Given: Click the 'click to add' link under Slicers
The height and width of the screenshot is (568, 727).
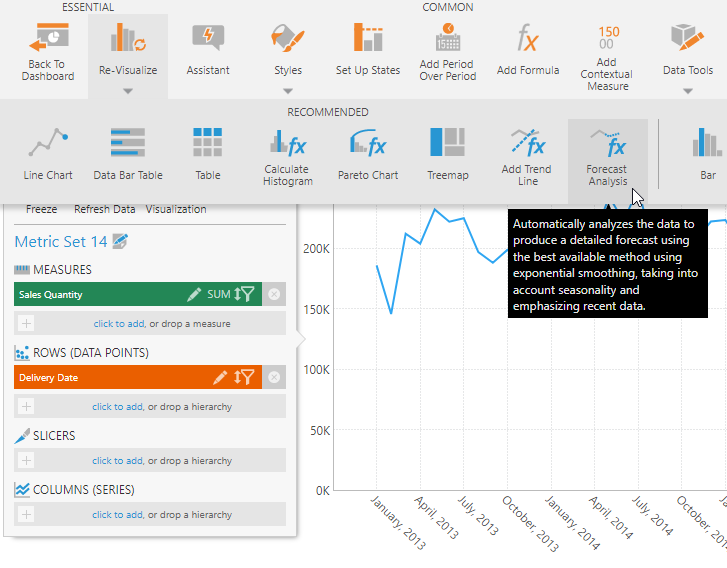Looking at the screenshot, I should coord(117,461).
